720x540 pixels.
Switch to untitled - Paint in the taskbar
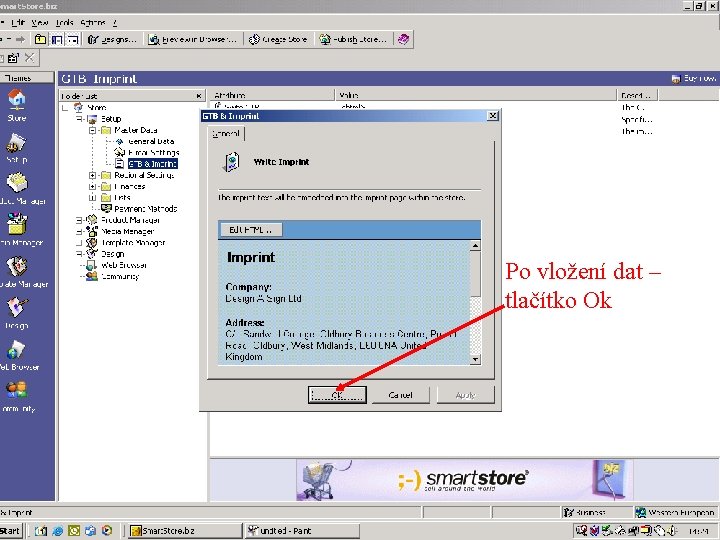point(302,531)
